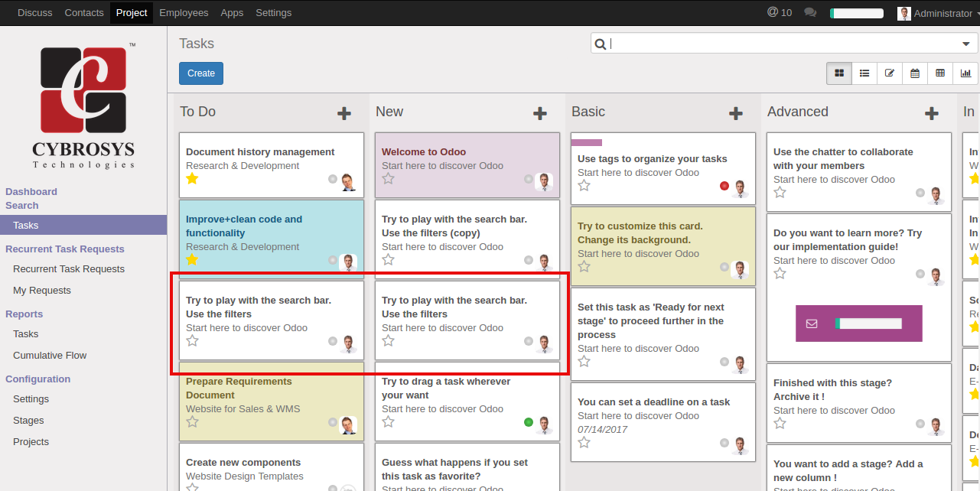The width and height of the screenshot is (980, 491).
Task: Open Tasks under Reports in sidebar
Action: [26, 334]
